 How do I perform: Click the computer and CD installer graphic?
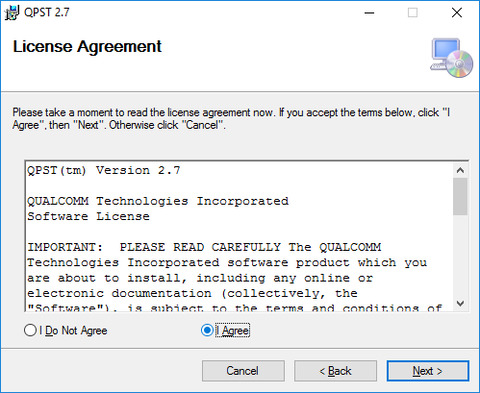pos(452,58)
